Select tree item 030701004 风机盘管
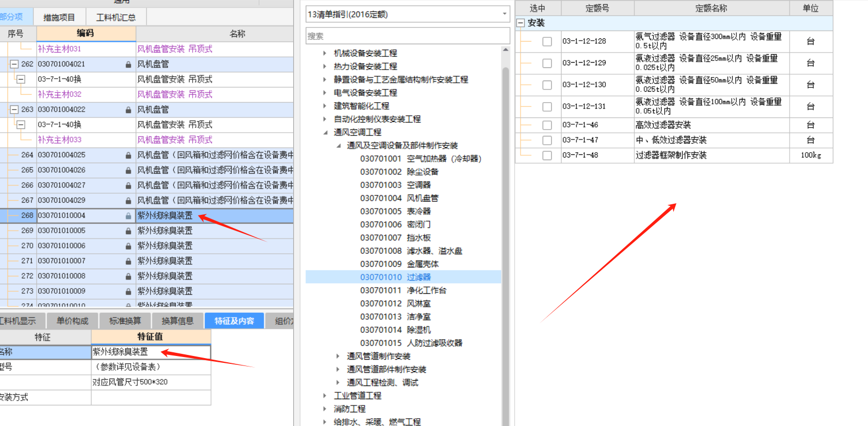Image resolution: width=868 pixels, height=426 pixels. tap(399, 198)
